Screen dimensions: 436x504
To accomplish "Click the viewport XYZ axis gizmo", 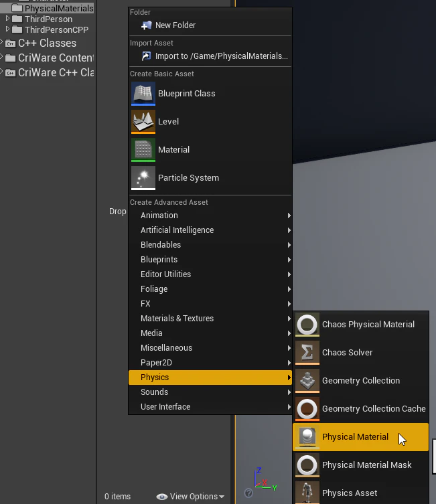I will pyautogui.click(x=266, y=480).
